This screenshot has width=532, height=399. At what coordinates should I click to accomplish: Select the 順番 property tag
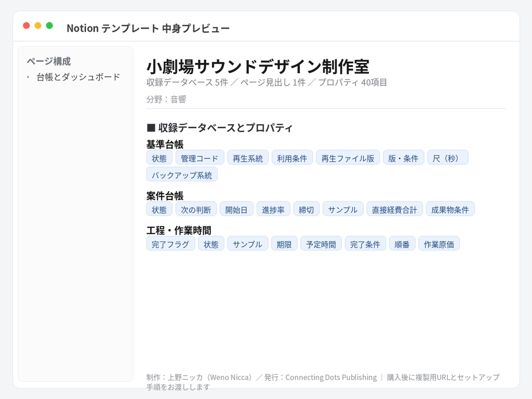click(403, 244)
